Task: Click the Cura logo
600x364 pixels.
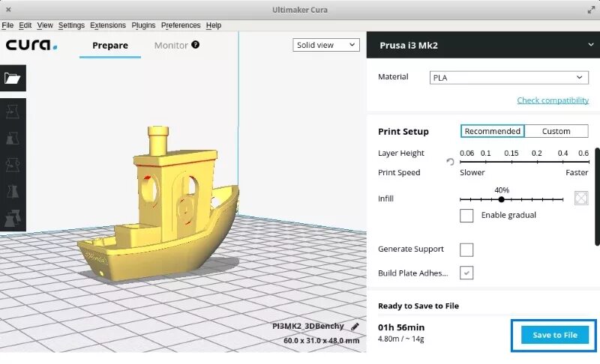Action: coord(31,45)
